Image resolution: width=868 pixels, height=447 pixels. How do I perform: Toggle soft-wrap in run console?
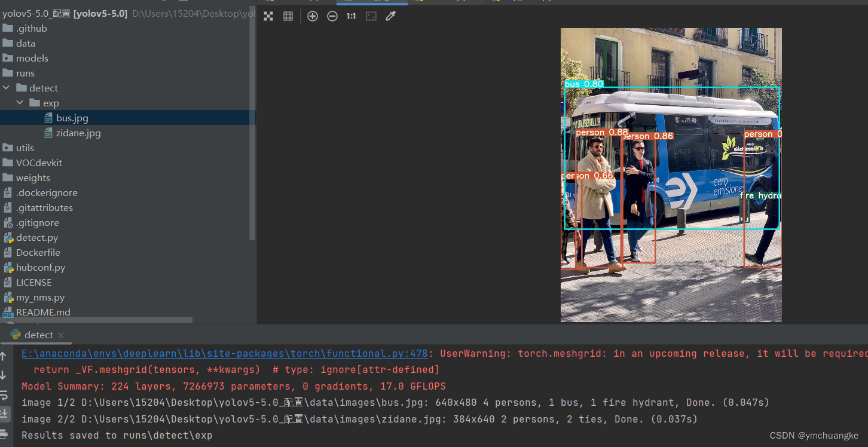(4, 395)
